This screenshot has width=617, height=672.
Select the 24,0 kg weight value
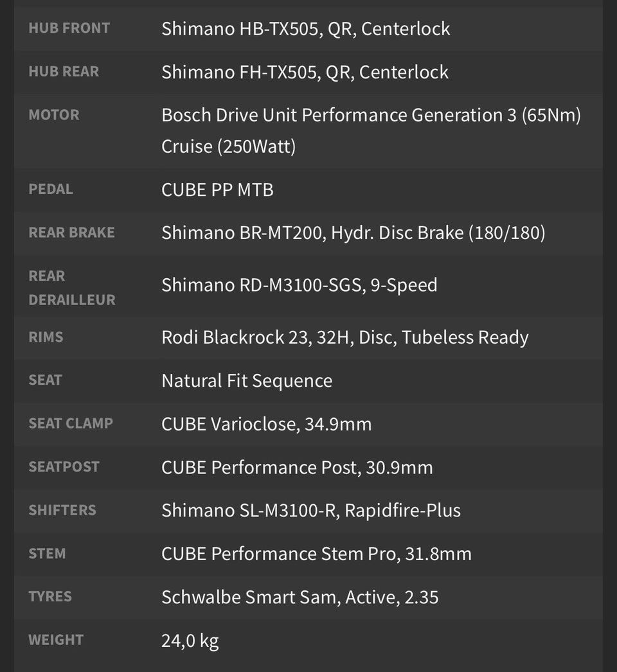point(190,641)
